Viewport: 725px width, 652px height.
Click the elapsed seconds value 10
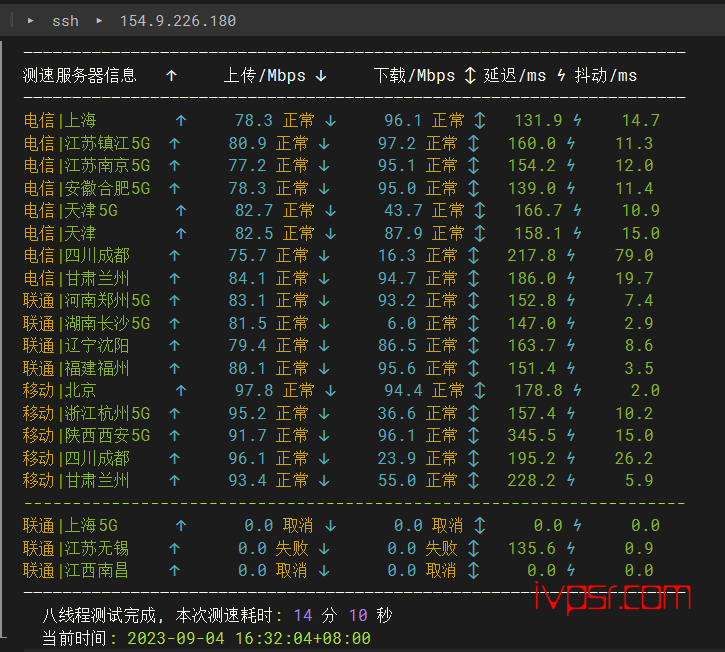[358, 615]
